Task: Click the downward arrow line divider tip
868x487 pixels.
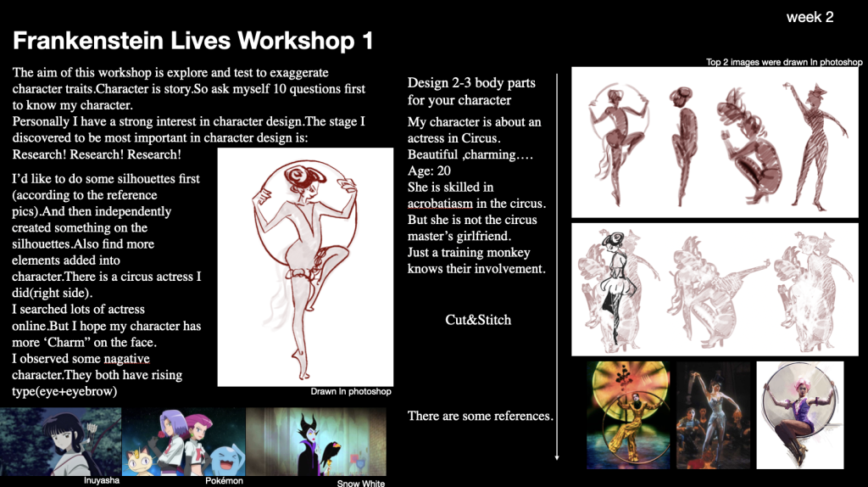Action: pyautogui.click(x=557, y=457)
